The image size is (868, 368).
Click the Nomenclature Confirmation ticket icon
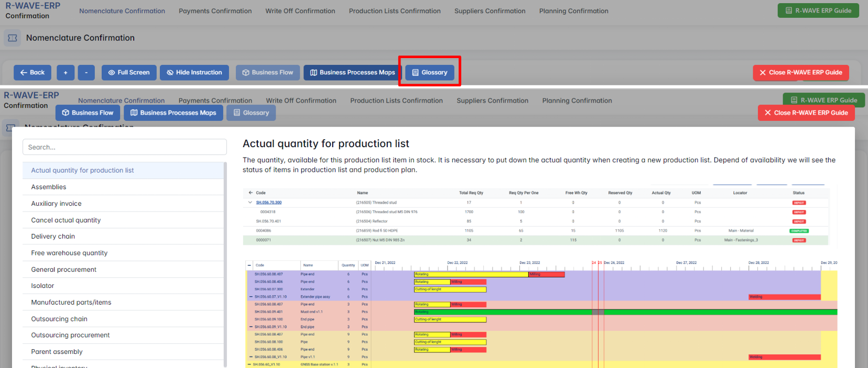[x=13, y=38]
